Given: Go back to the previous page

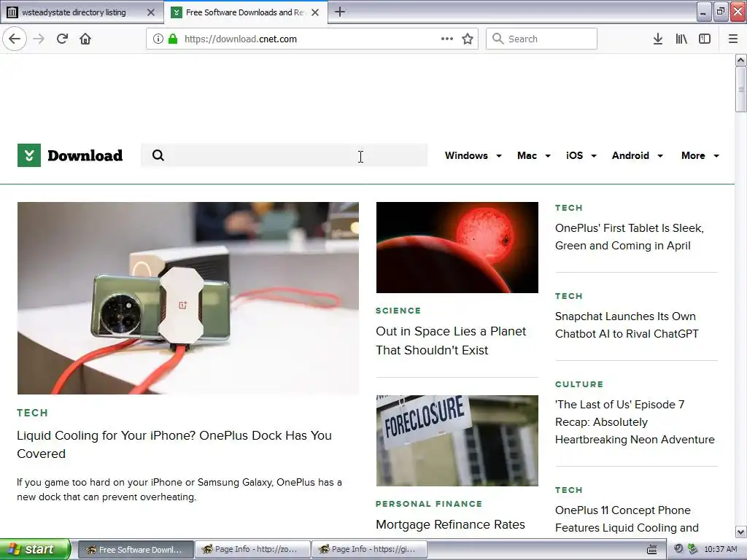Looking at the screenshot, I should (15, 39).
